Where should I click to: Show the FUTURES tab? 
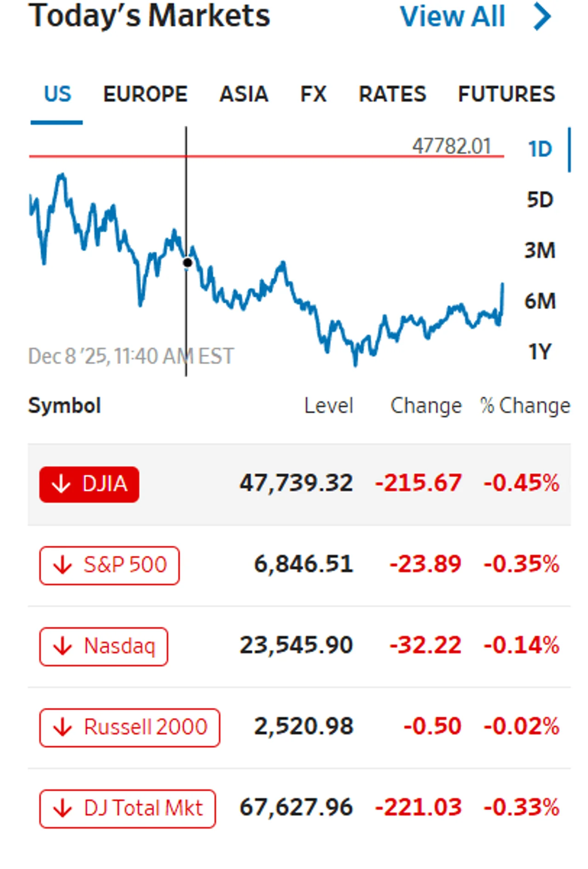507,94
